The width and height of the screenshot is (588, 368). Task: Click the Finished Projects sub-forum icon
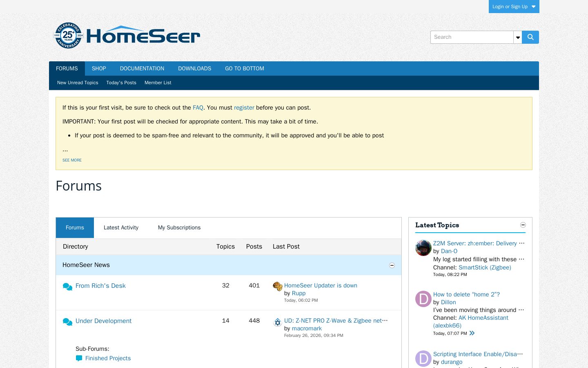pos(79,359)
